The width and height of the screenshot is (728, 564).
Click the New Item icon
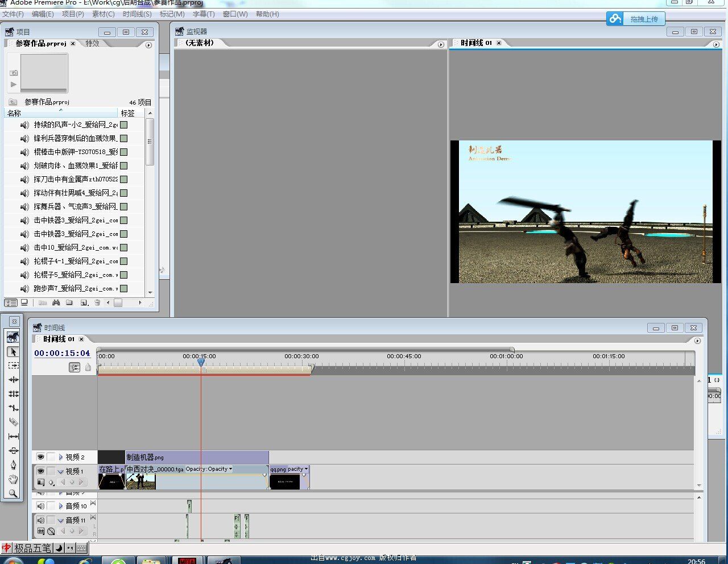pos(84,303)
